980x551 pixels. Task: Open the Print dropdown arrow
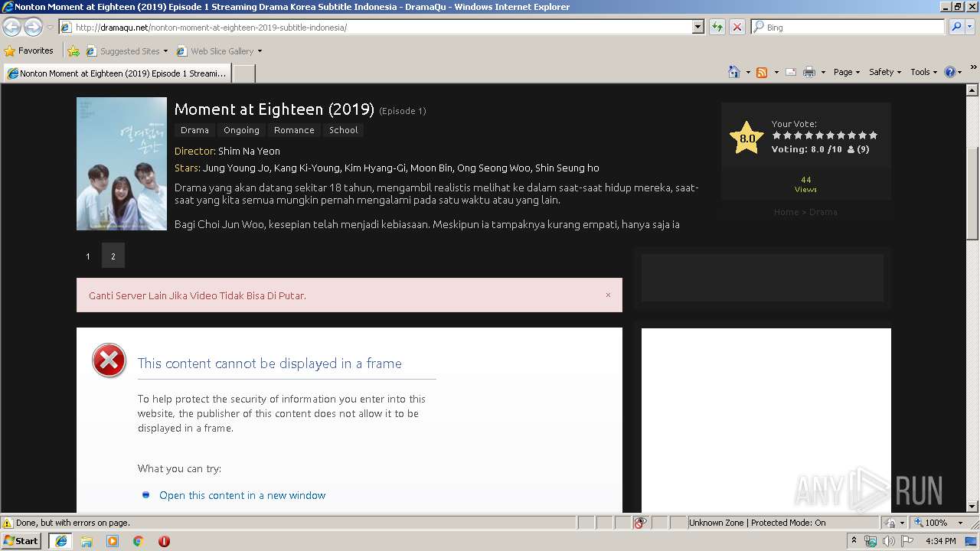[823, 72]
